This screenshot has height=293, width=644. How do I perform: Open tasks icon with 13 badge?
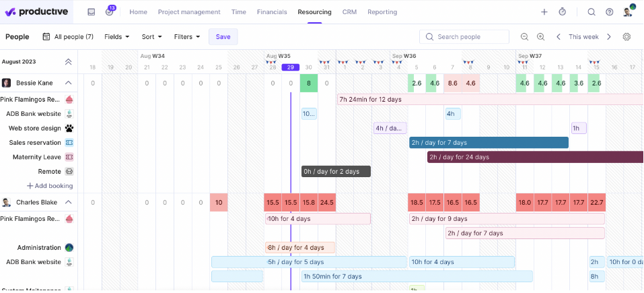[x=109, y=11]
